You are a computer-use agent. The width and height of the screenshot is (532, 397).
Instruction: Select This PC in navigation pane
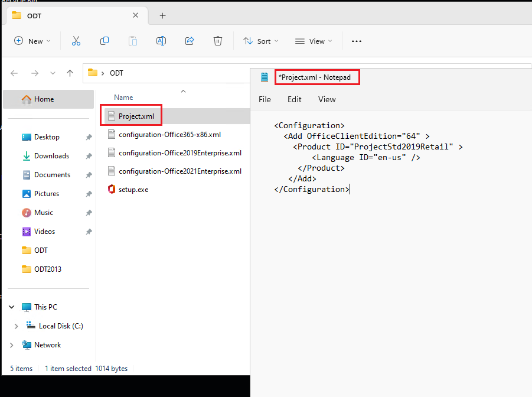(x=45, y=307)
